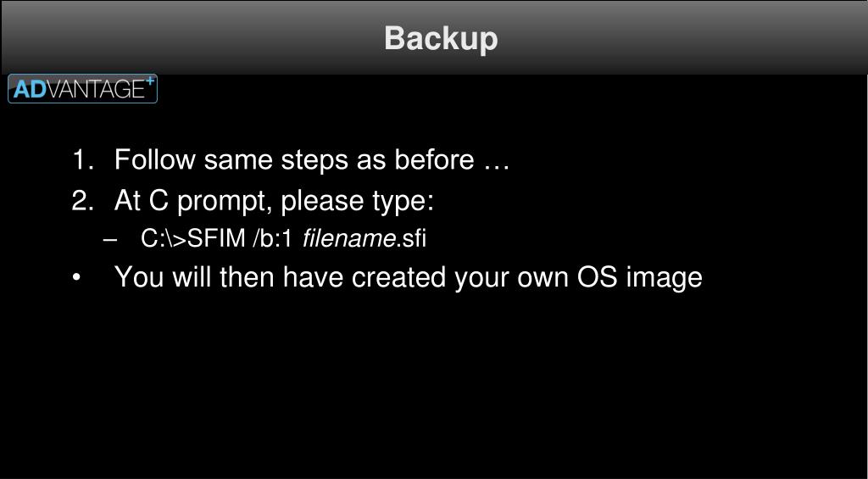Click the .sfi file extension
Screen dimensions: 868x479
411,239
